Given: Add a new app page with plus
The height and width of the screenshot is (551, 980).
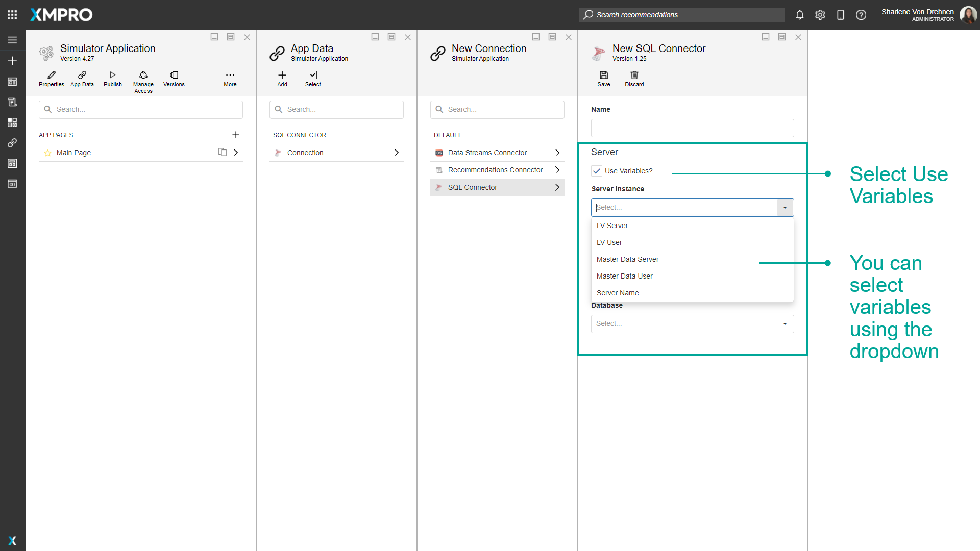Looking at the screenshot, I should [235, 135].
